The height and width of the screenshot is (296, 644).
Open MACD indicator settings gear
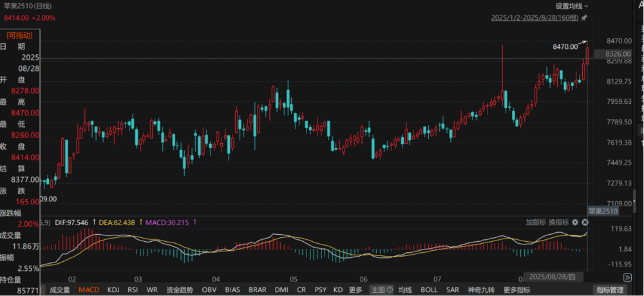tap(575, 222)
